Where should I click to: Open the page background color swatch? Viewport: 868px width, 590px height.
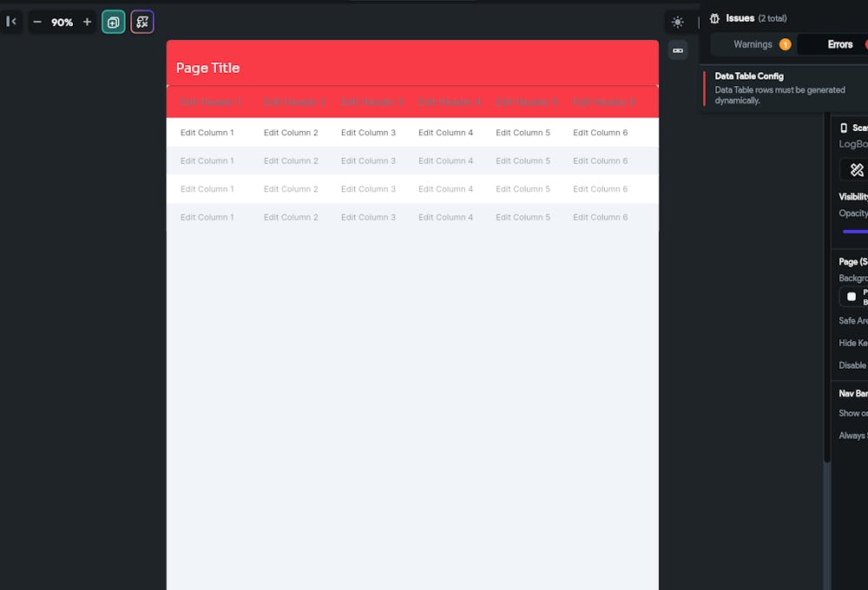pos(852,297)
